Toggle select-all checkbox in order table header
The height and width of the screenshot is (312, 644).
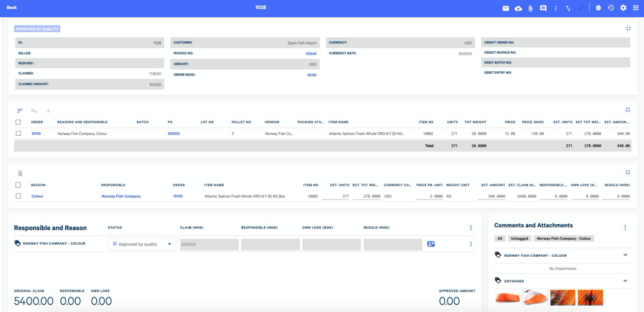pyautogui.click(x=18, y=122)
